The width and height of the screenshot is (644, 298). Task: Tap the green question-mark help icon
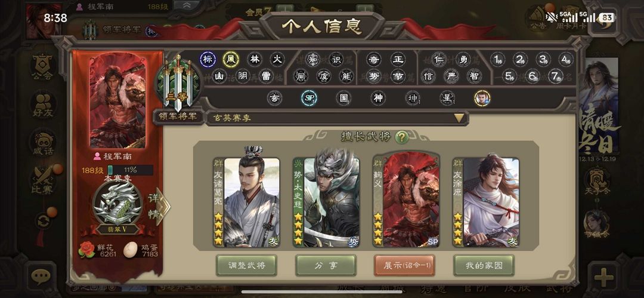(x=402, y=137)
